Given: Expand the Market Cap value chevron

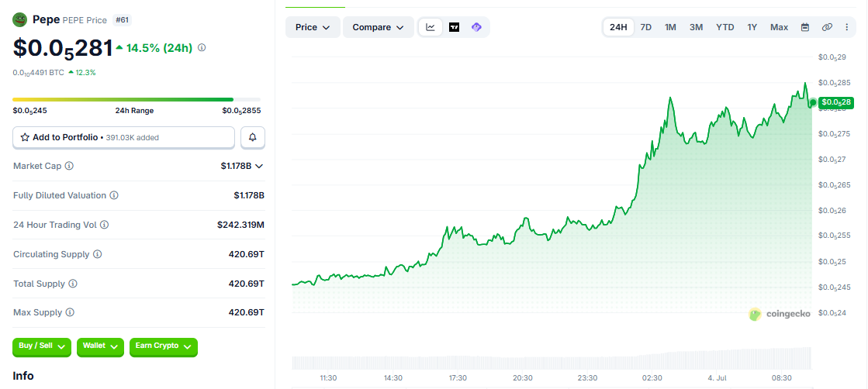Looking at the screenshot, I should coord(258,166).
